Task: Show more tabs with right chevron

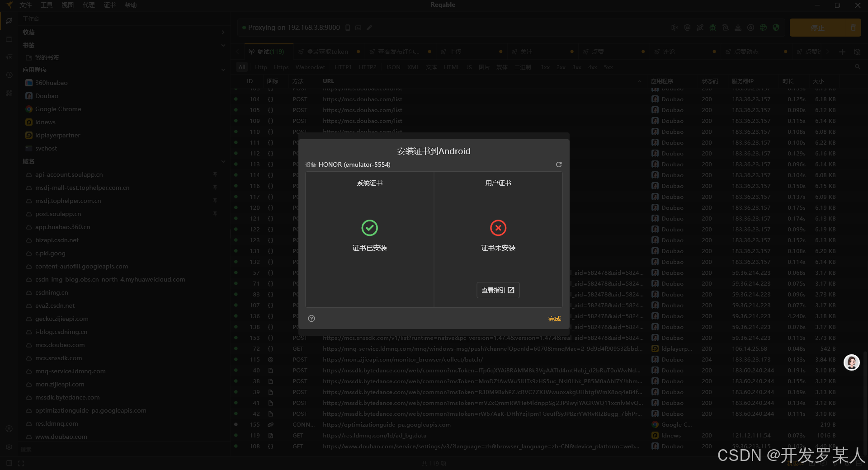Action: pyautogui.click(x=828, y=52)
